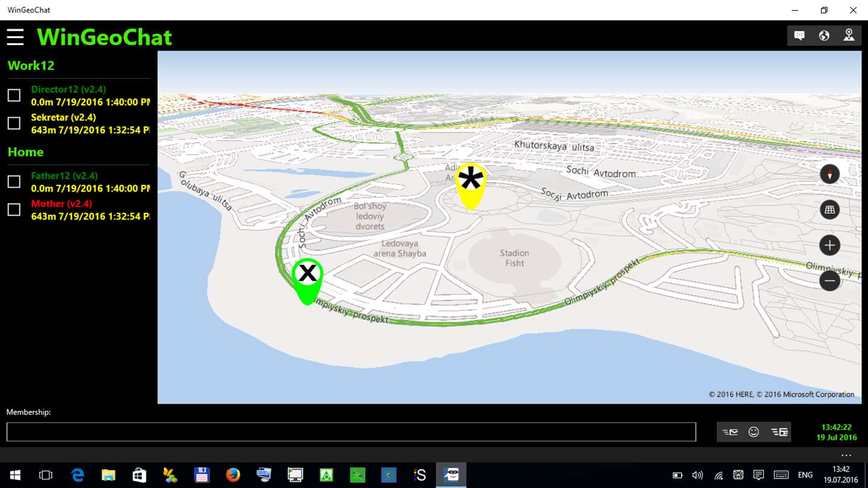Open the hamburger navigation menu
The height and width of the screenshot is (488, 868).
coord(15,37)
